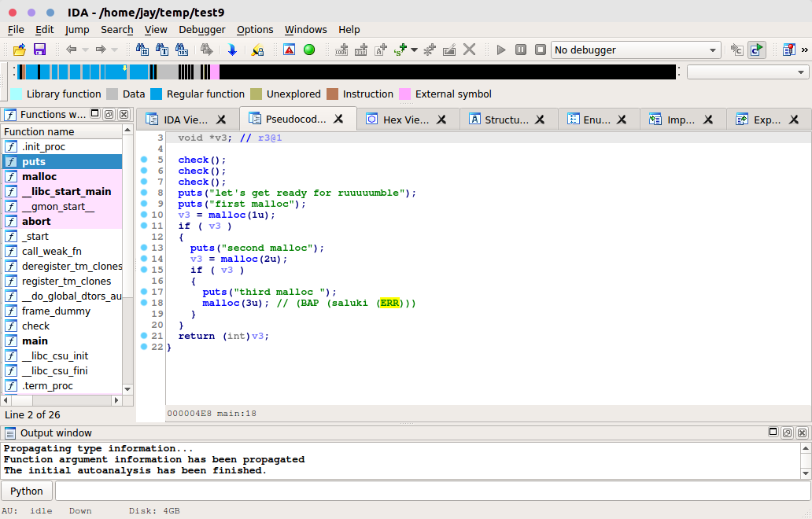Click the lock highlight icon in the toolbar
812x519 pixels.
[x=257, y=50]
